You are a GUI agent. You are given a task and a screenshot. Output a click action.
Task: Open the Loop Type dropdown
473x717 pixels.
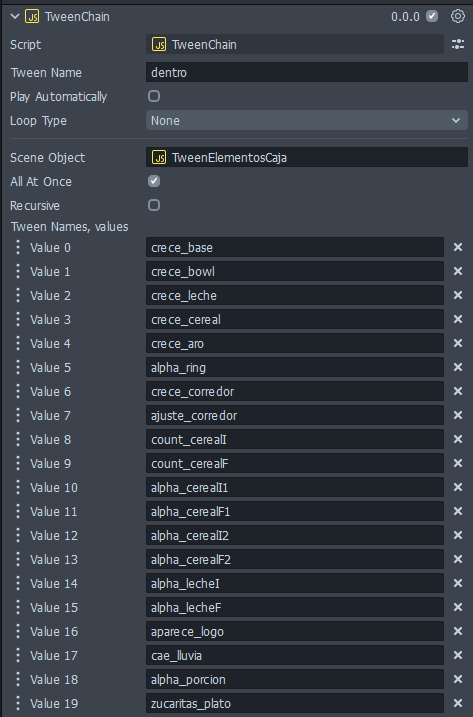point(306,121)
